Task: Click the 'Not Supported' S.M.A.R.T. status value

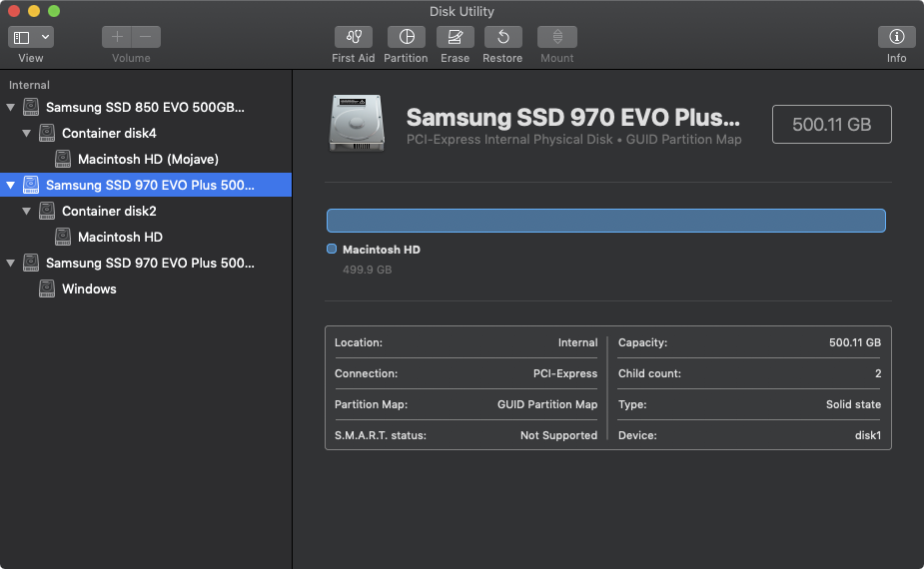Action: (558, 435)
